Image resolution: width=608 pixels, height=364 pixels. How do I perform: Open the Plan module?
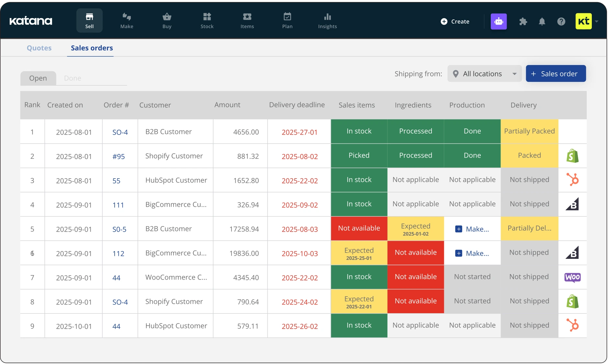pos(287,20)
